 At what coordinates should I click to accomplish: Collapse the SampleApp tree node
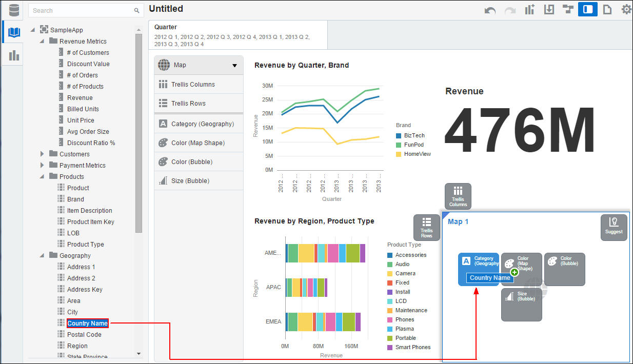tap(33, 30)
